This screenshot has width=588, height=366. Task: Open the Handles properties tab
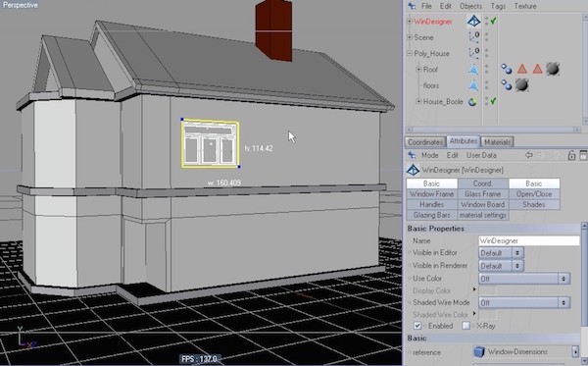point(431,204)
